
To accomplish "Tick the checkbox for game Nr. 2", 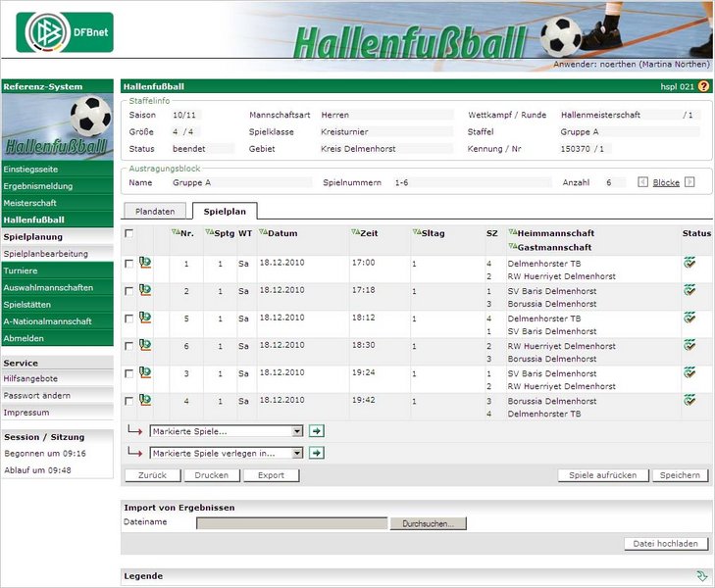I will click(129, 291).
